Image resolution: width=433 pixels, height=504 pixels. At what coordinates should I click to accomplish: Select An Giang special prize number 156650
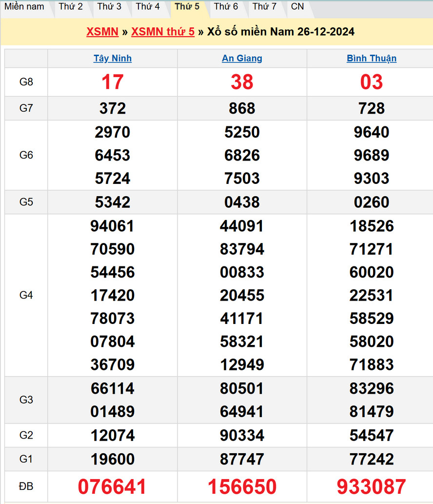(242, 487)
